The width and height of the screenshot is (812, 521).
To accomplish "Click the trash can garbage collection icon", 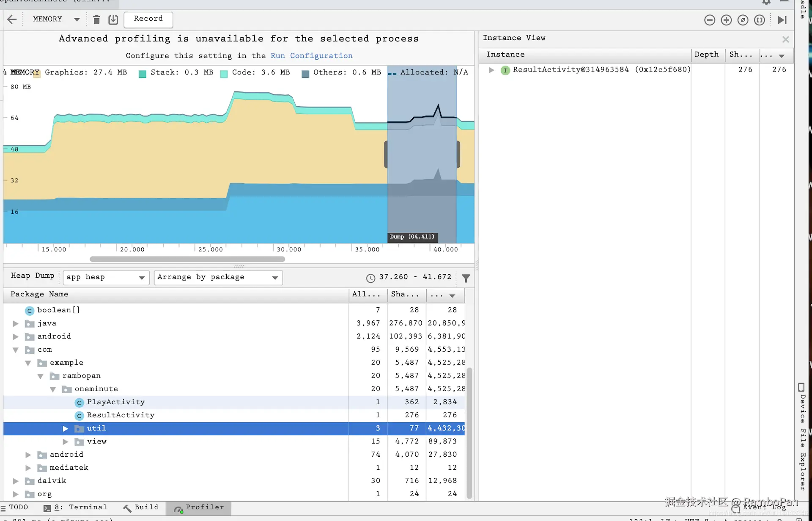I will 96,19.
